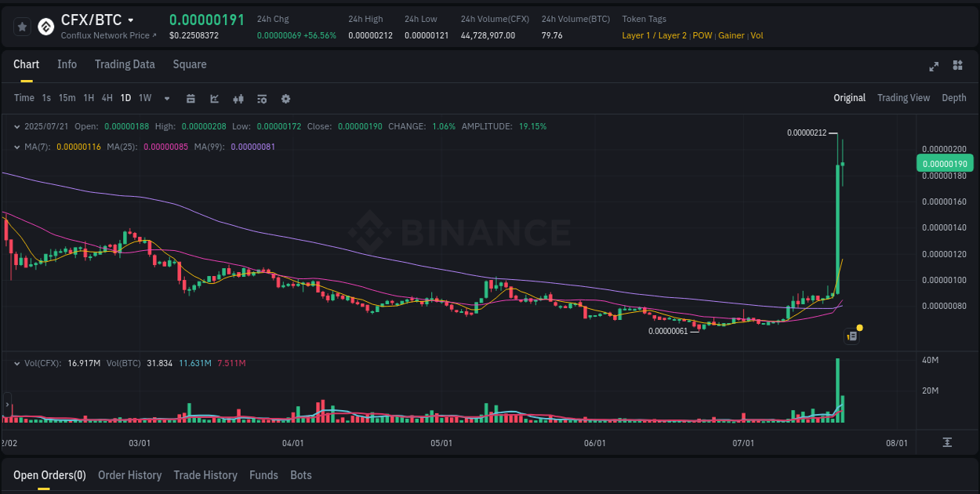Open the Order History tab
Viewport: 980px width, 494px height.
point(129,475)
